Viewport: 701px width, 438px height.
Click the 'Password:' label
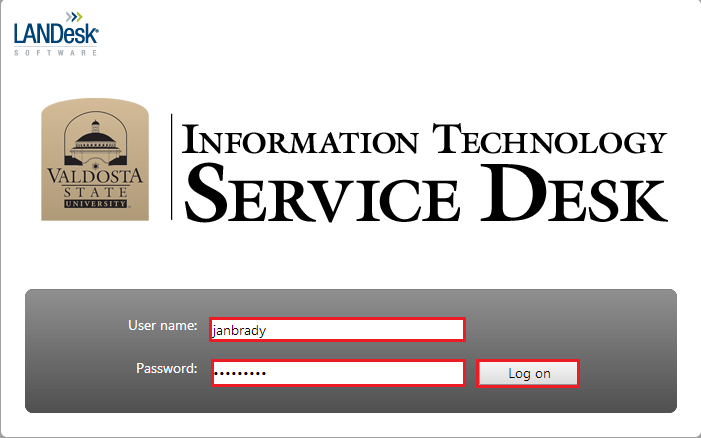pyautogui.click(x=167, y=368)
